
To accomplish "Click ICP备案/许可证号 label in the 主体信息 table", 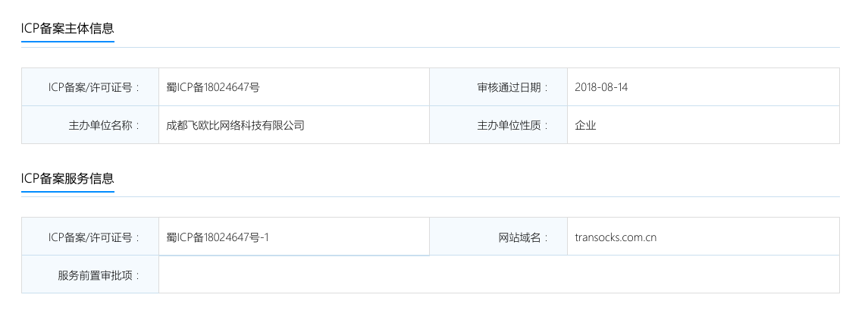I will (x=94, y=87).
